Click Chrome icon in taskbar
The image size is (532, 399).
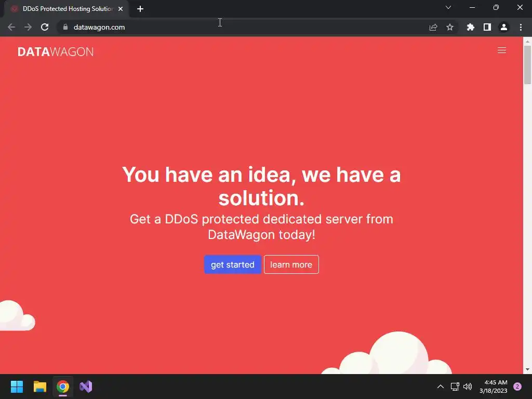point(63,387)
